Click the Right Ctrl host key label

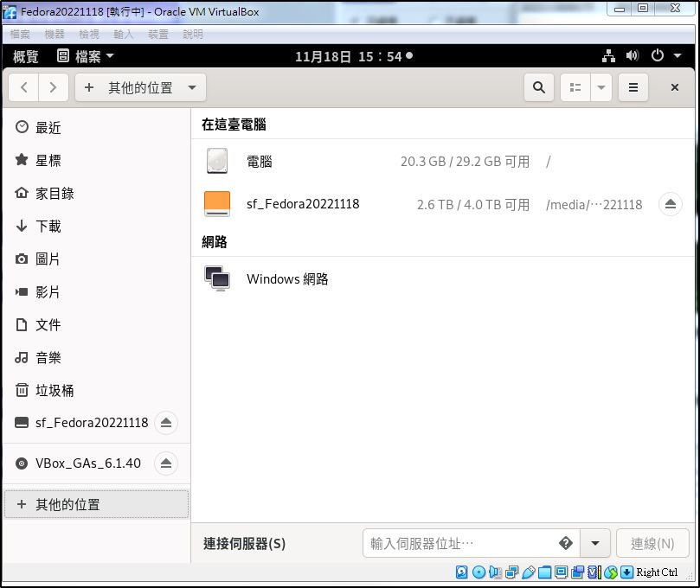click(656, 572)
